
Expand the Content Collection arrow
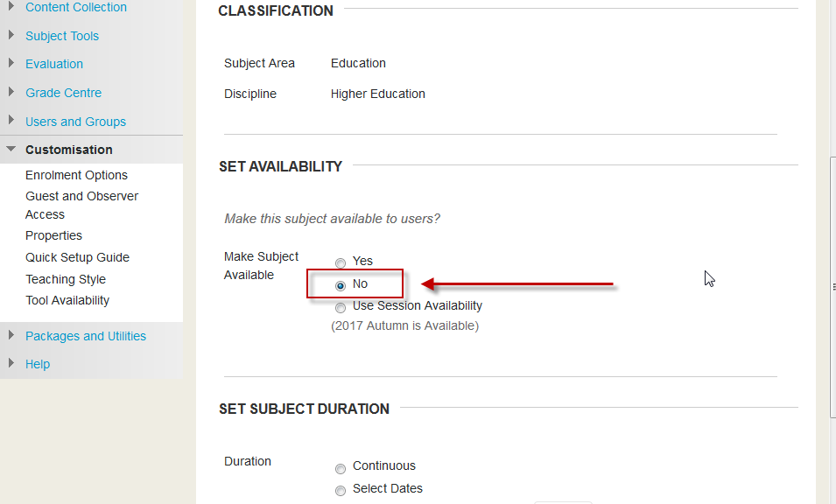(11, 7)
